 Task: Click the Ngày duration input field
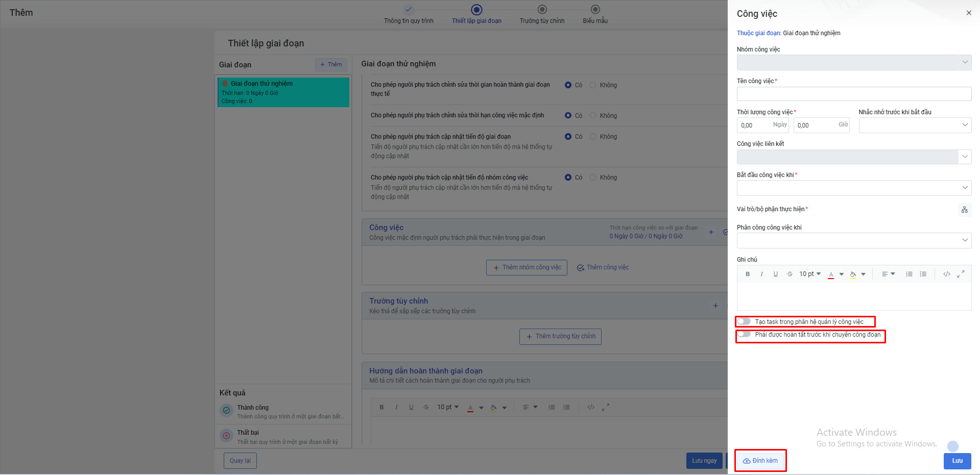(763, 125)
